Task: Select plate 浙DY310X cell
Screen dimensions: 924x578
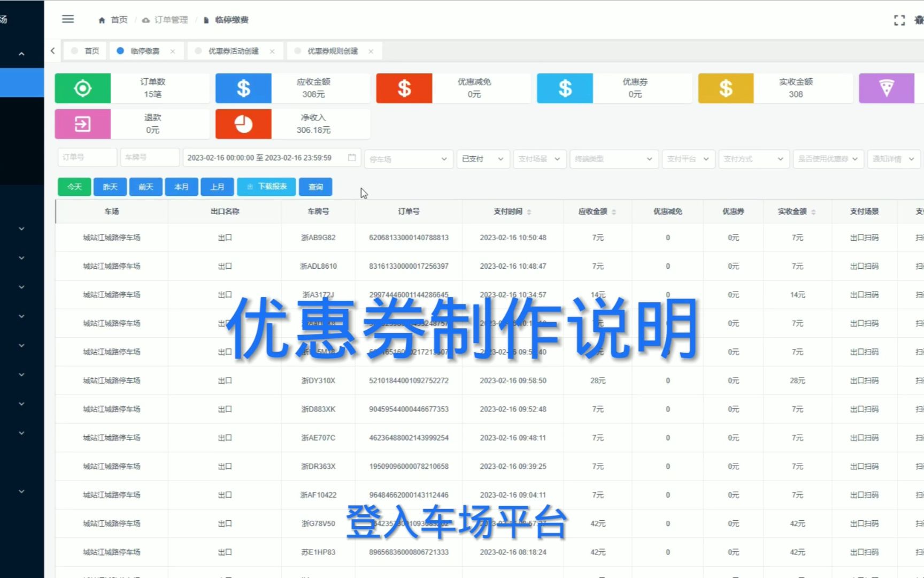Action: pos(318,381)
